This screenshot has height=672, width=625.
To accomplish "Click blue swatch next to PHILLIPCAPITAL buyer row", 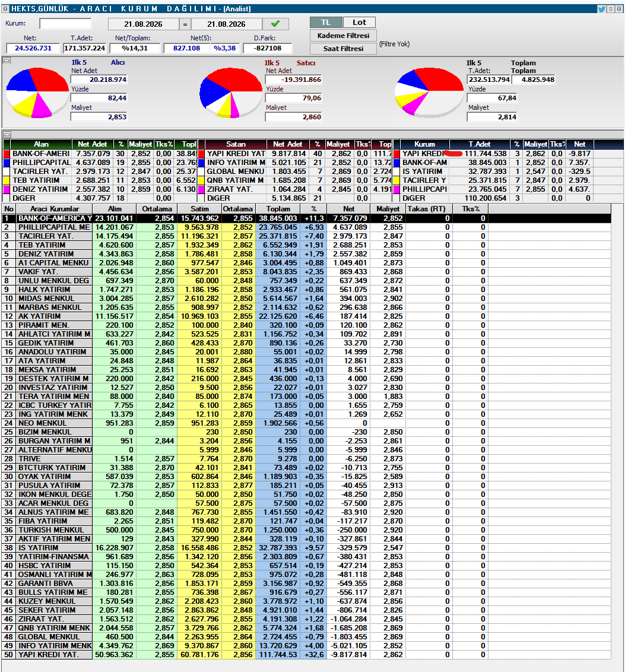I will 7,163.
